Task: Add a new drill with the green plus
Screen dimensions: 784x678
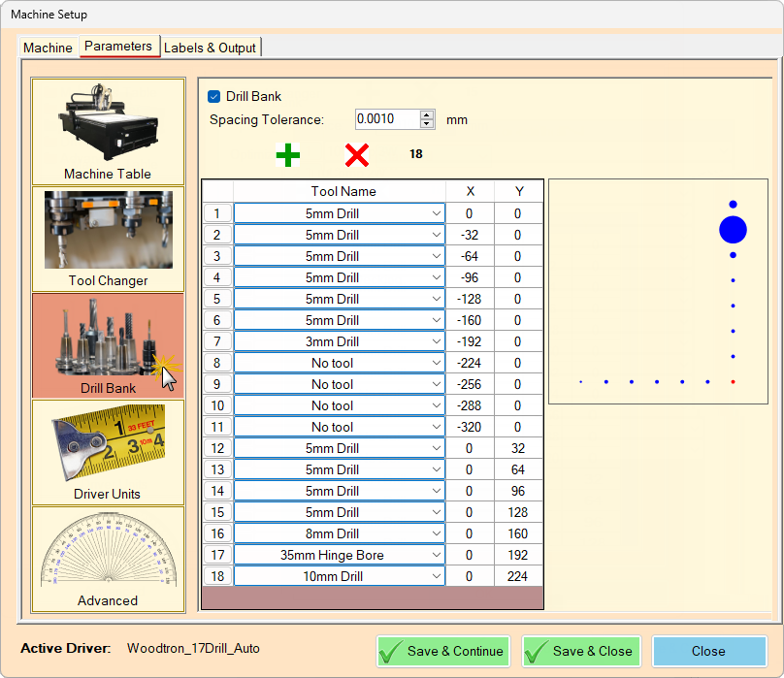Action: [x=288, y=154]
